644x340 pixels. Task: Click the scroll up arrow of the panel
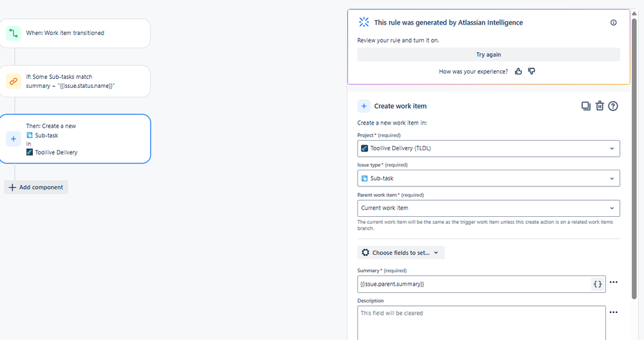click(x=634, y=13)
